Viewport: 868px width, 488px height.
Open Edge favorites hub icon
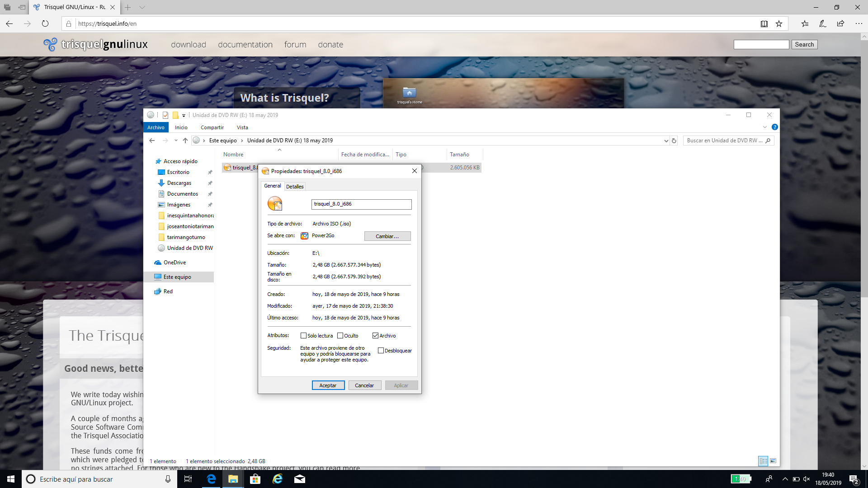tap(805, 23)
